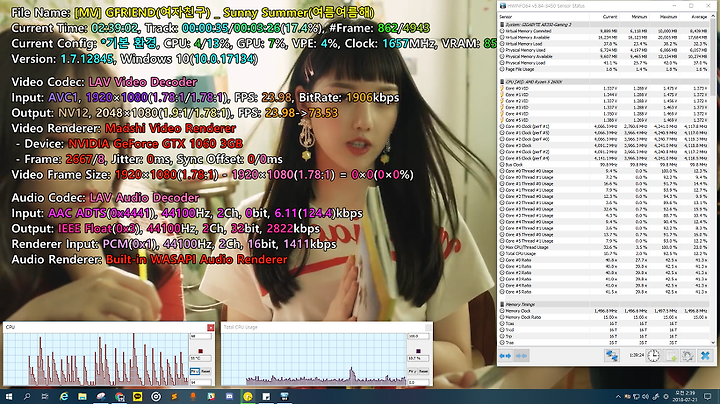
Task: Select Core #0 VID sensor row
Action: (x=604, y=88)
